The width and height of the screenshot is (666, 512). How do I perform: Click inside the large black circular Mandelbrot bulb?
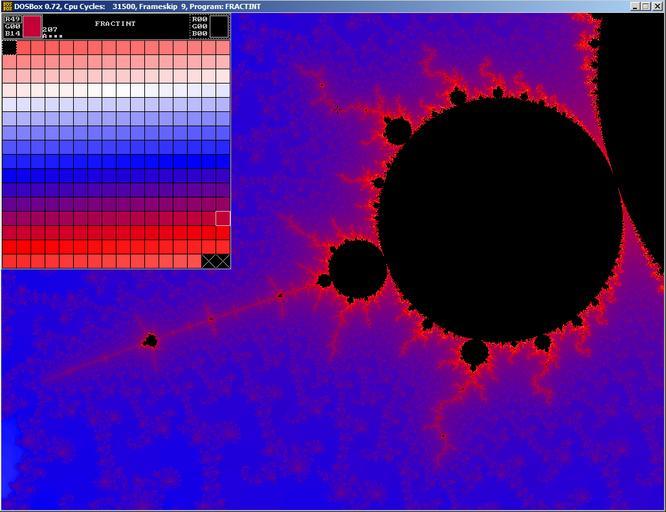[x=500, y=215]
